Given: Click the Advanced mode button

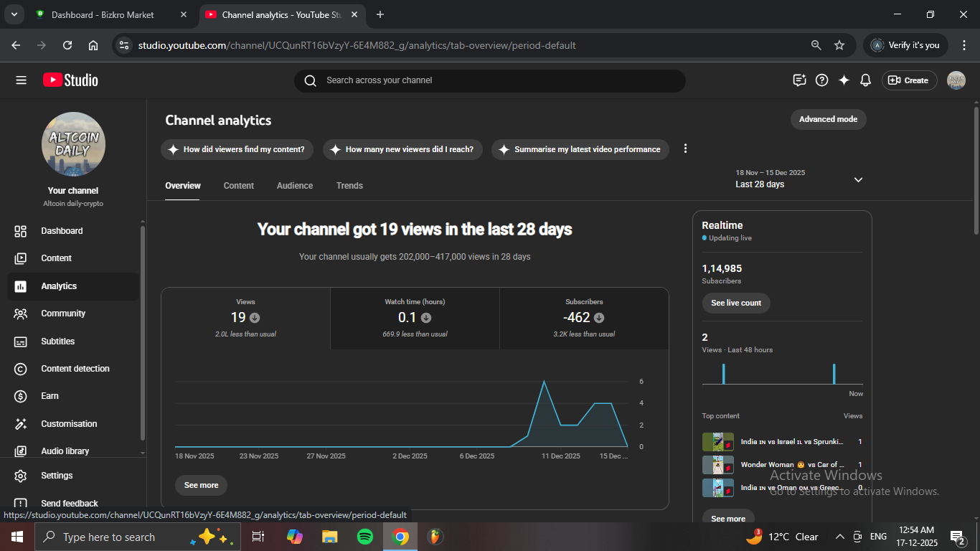Looking at the screenshot, I should [x=828, y=119].
